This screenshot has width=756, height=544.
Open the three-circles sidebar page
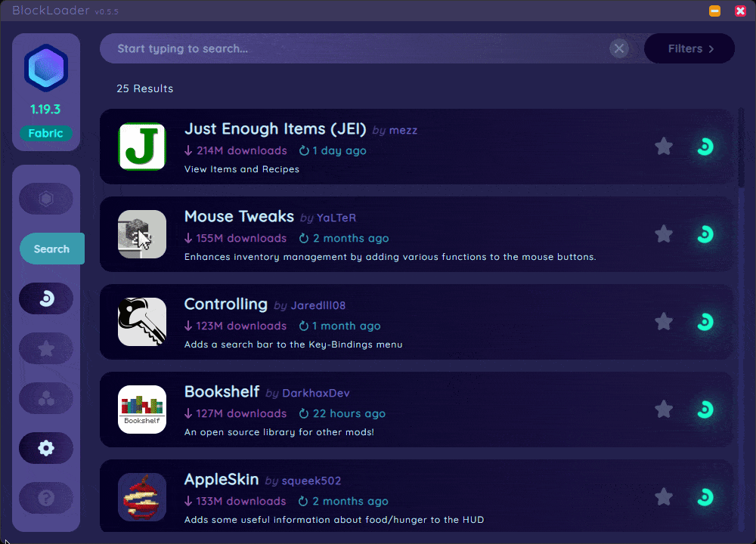46,398
